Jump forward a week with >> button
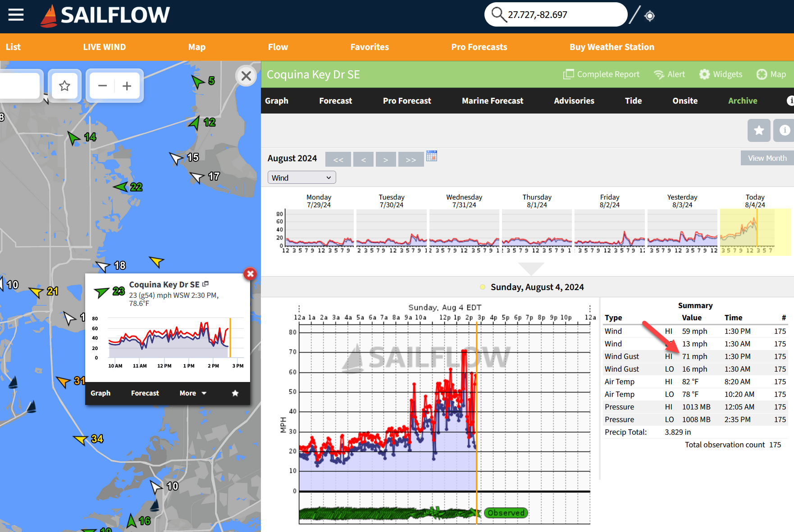Image resolution: width=794 pixels, height=532 pixels. (x=411, y=159)
